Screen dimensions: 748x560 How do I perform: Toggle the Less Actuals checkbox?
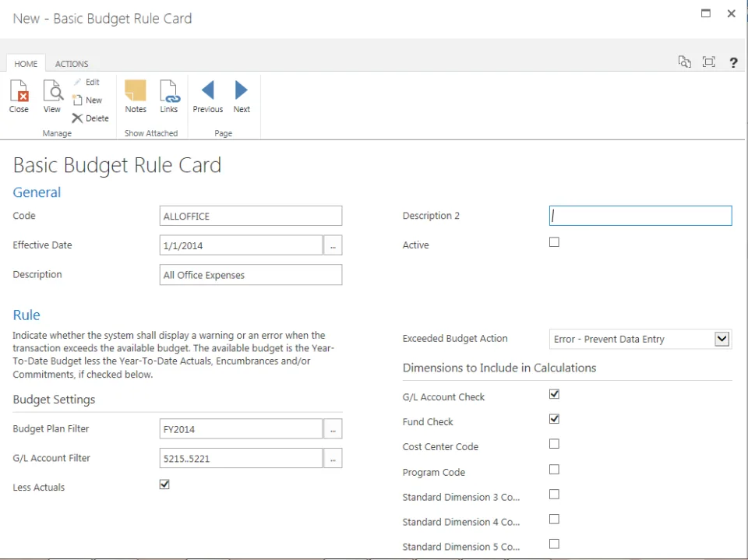pyautogui.click(x=164, y=484)
